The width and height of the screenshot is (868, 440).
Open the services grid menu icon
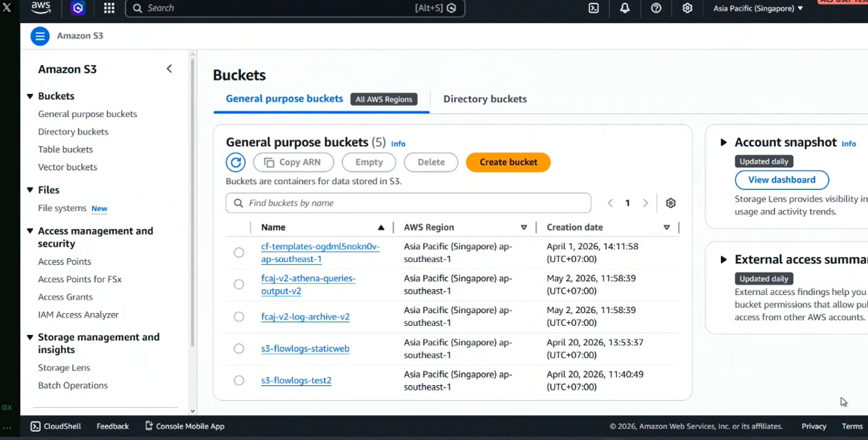click(109, 8)
